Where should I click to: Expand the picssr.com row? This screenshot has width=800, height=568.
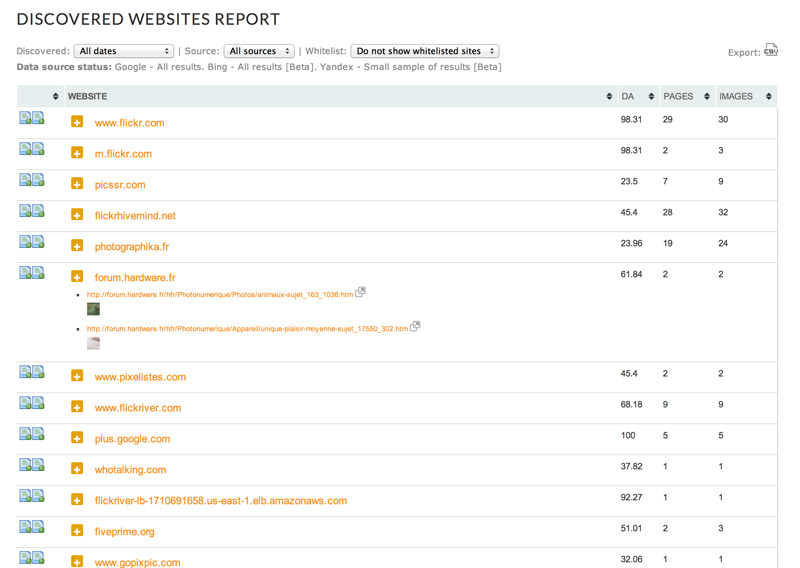point(77,184)
